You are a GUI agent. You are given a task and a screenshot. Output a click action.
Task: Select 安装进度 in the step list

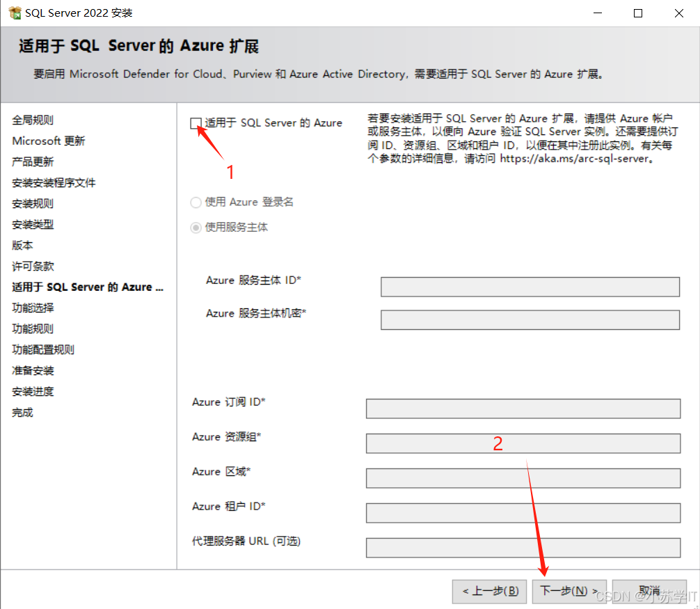point(33,392)
